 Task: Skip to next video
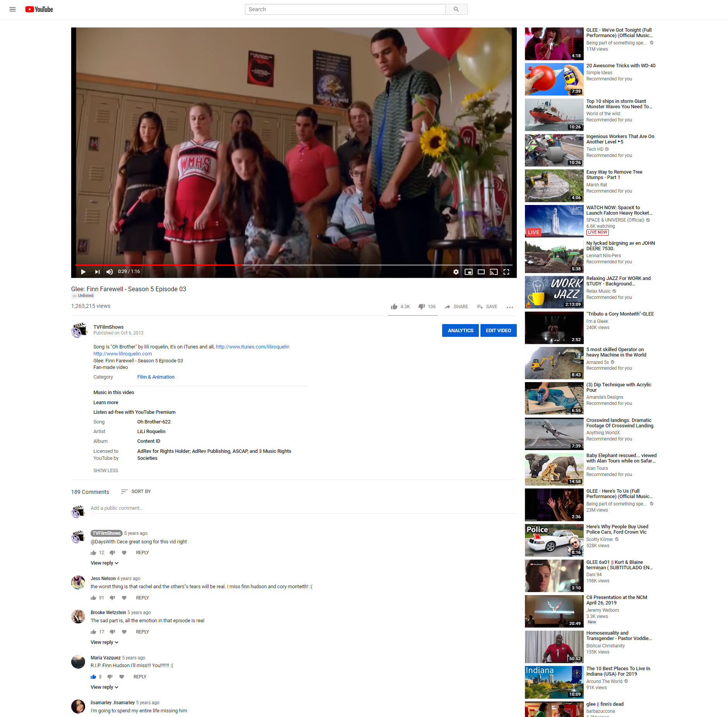point(97,272)
